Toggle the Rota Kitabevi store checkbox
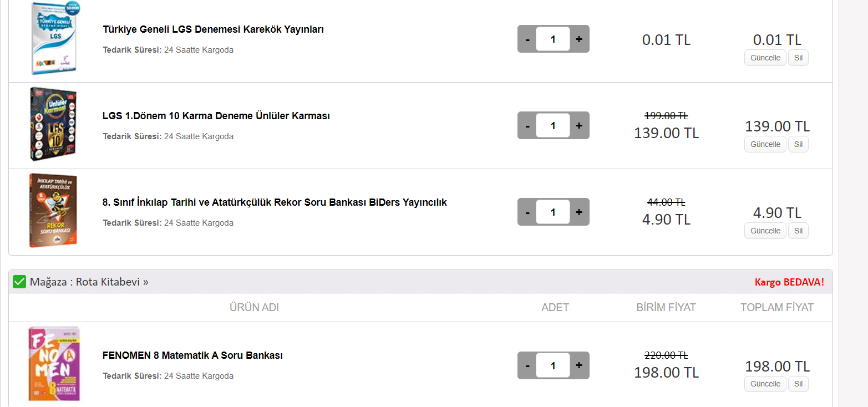The image size is (868, 407). click(19, 282)
